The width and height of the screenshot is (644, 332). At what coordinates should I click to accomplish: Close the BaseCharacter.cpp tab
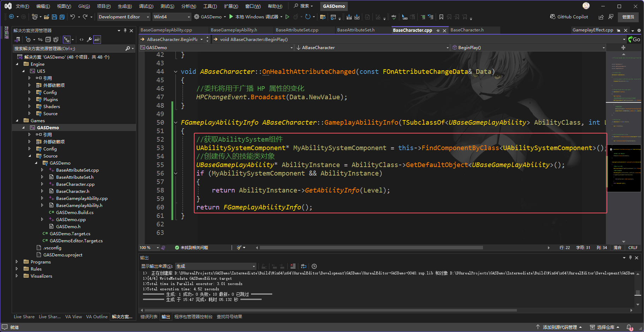[x=445, y=30]
